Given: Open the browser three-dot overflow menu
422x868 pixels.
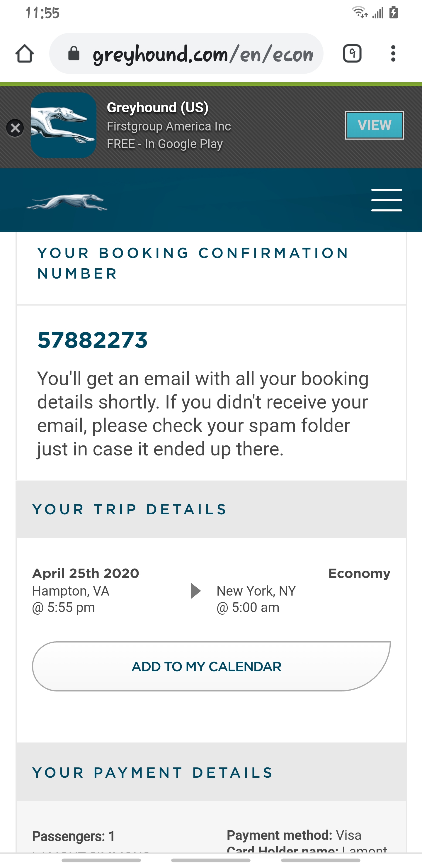Looking at the screenshot, I should coord(393,54).
